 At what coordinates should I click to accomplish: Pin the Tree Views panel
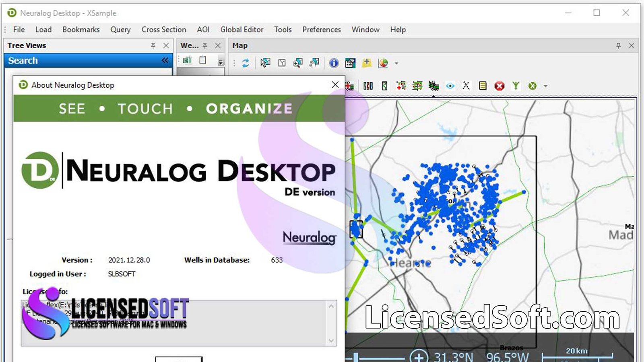click(x=153, y=46)
